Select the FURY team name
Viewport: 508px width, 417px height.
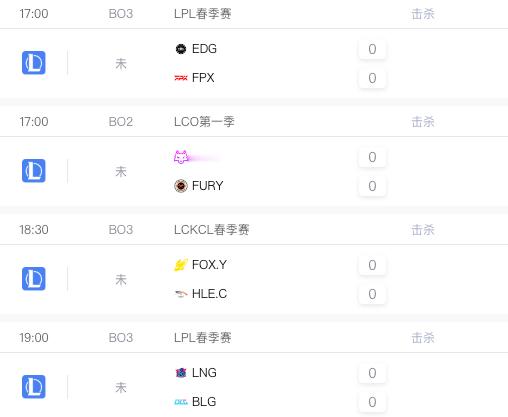207,186
